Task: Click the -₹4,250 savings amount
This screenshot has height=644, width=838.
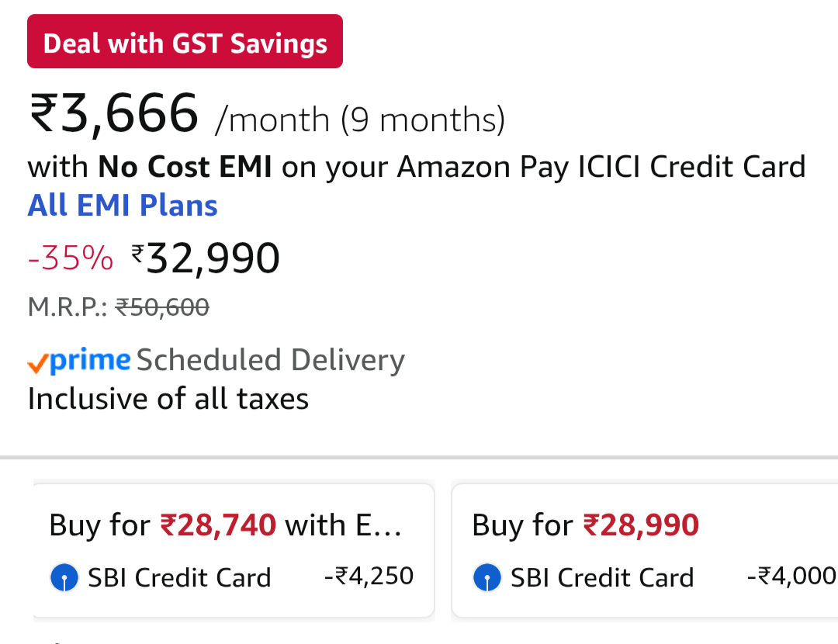Action: pos(369,576)
